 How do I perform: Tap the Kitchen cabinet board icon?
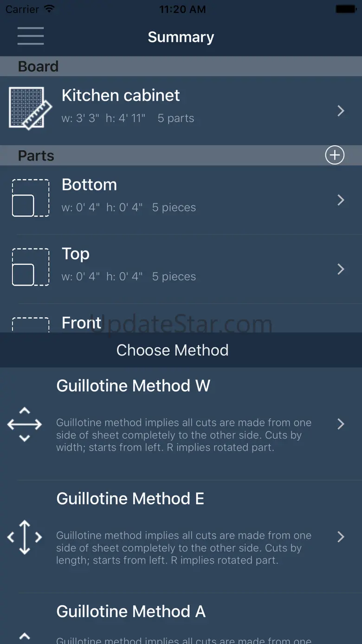click(27, 108)
